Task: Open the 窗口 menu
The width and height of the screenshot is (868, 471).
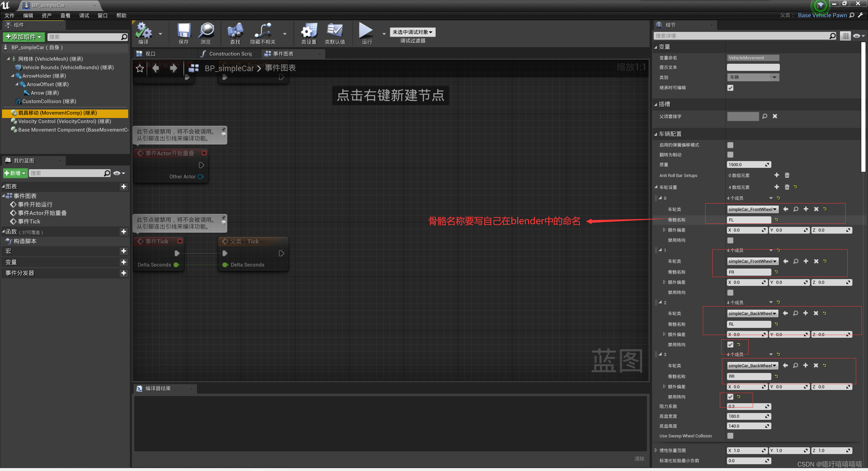Action: [102, 16]
